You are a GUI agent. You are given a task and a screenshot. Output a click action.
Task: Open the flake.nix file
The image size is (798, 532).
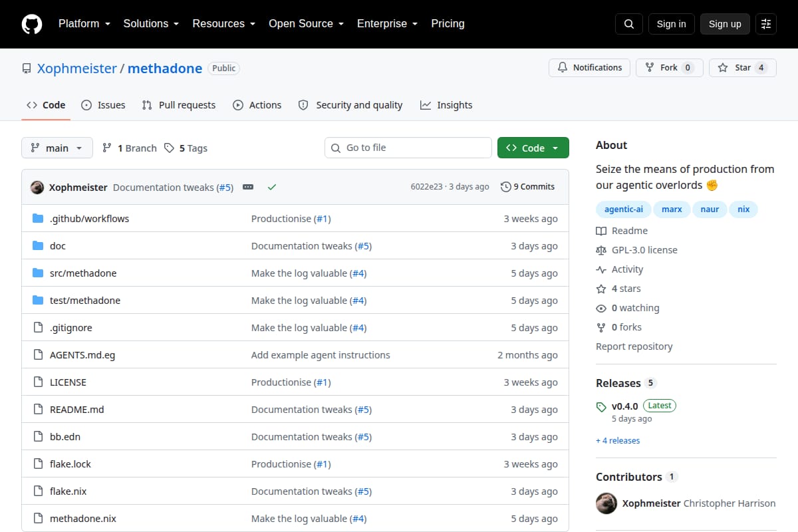click(68, 491)
